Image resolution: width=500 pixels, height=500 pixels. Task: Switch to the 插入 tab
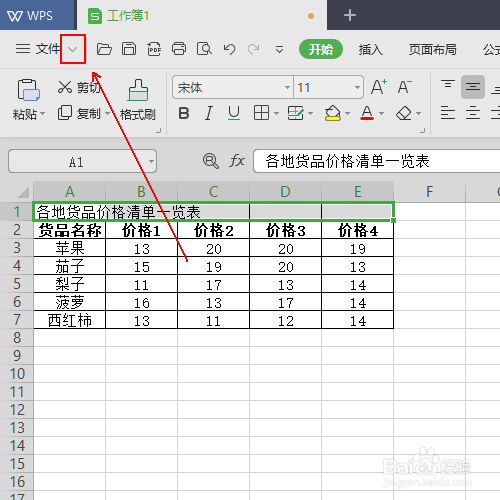[x=370, y=49]
